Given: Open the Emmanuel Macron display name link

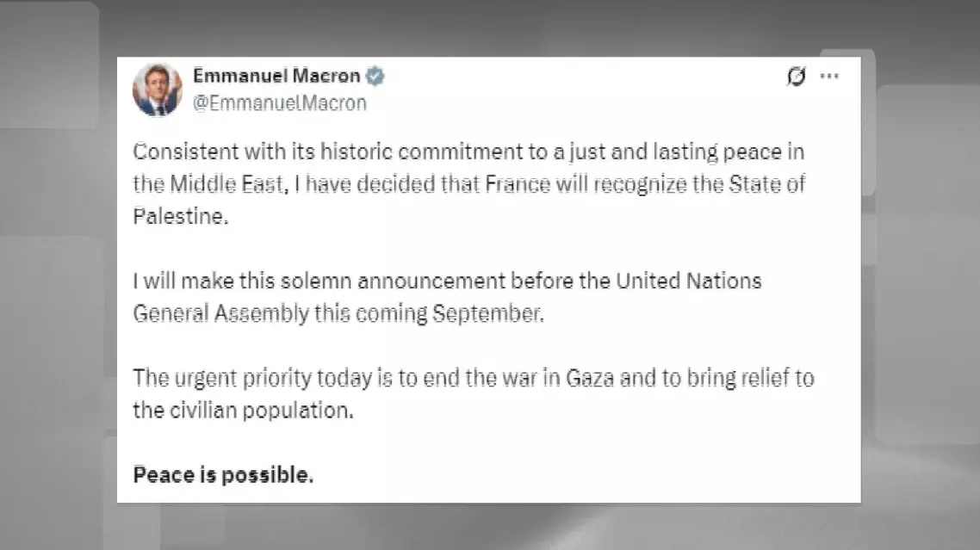Looking at the screenshot, I should 276,76.
